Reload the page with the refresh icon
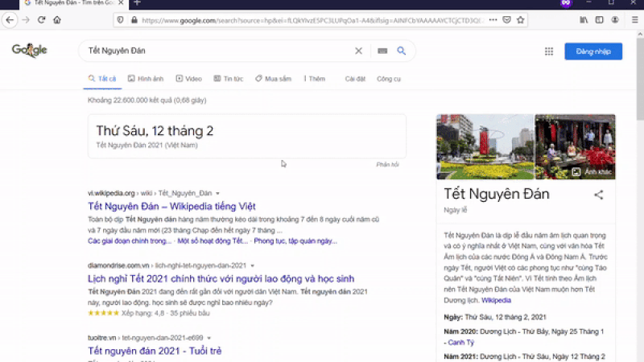 pyautogui.click(x=42, y=19)
